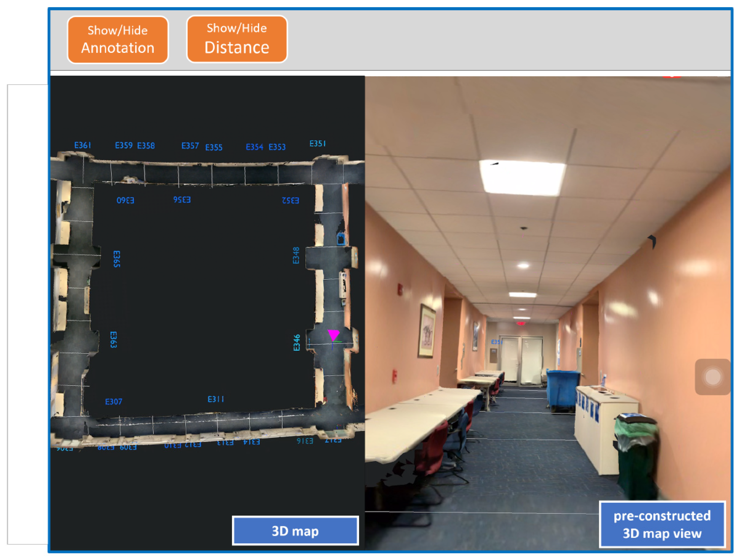Select room label E358 on map
This screenshot has height=560, width=738.
[x=146, y=145]
